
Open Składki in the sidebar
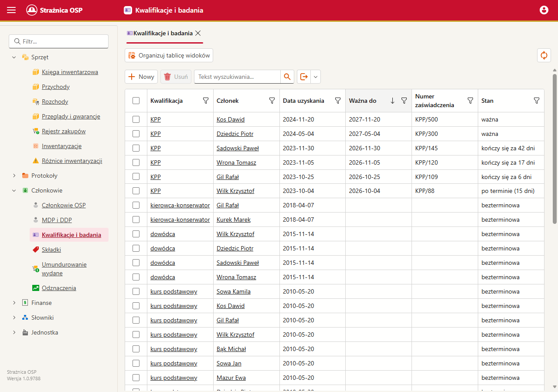pyautogui.click(x=51, y=250)
